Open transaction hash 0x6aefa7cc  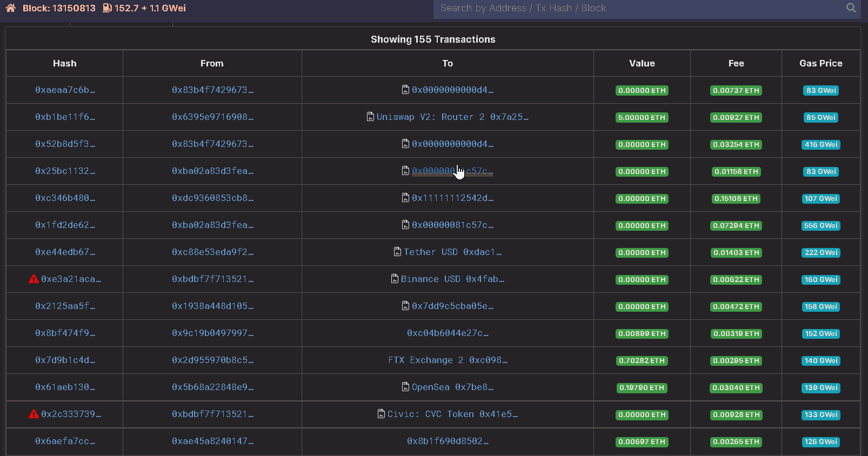pos(65,441)
